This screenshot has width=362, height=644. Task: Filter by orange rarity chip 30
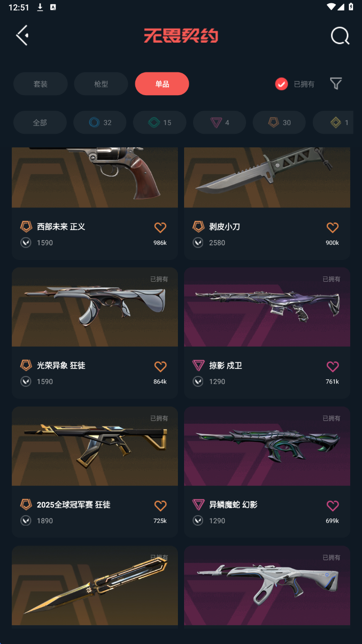(x=279, y=123)
